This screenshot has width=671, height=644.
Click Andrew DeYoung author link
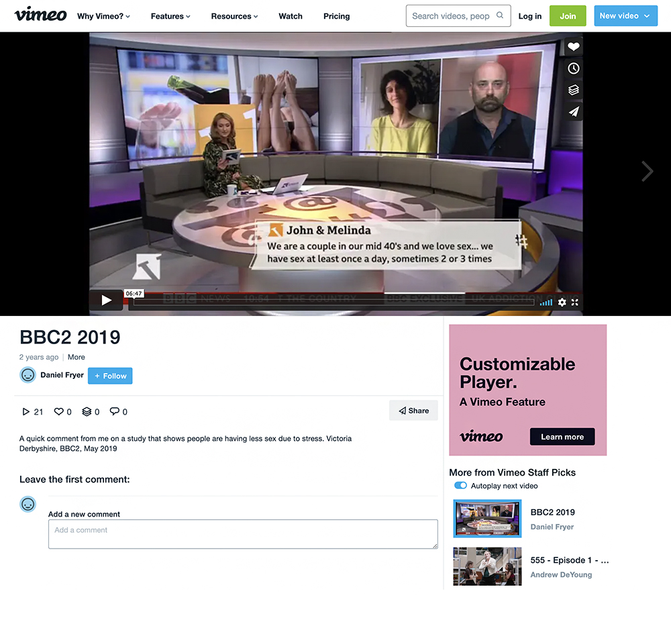click(561, 575)
